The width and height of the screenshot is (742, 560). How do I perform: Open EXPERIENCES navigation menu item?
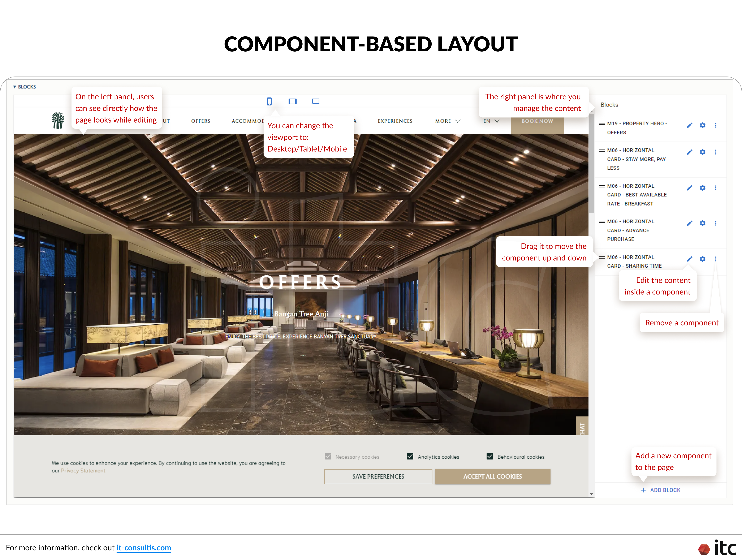tap(395, 121)
